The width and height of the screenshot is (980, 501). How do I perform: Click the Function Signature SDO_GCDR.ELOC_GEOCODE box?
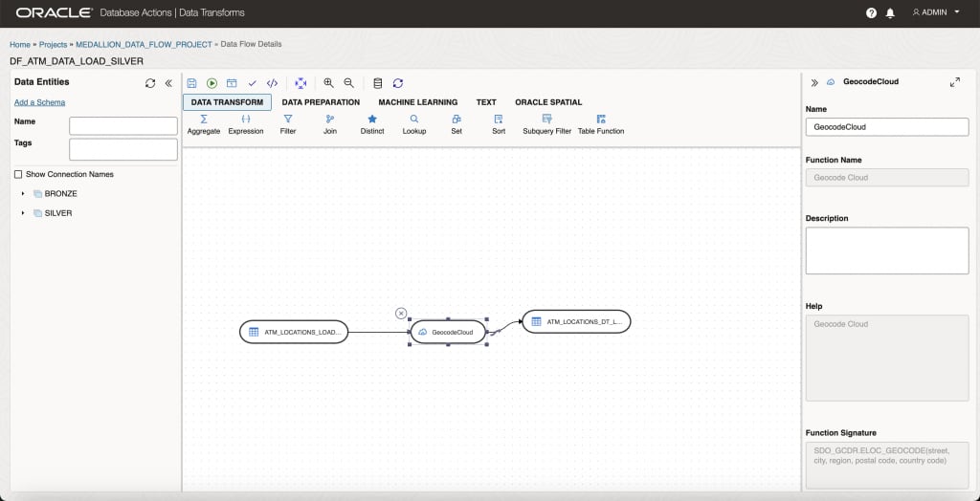(x=887, y=465)
